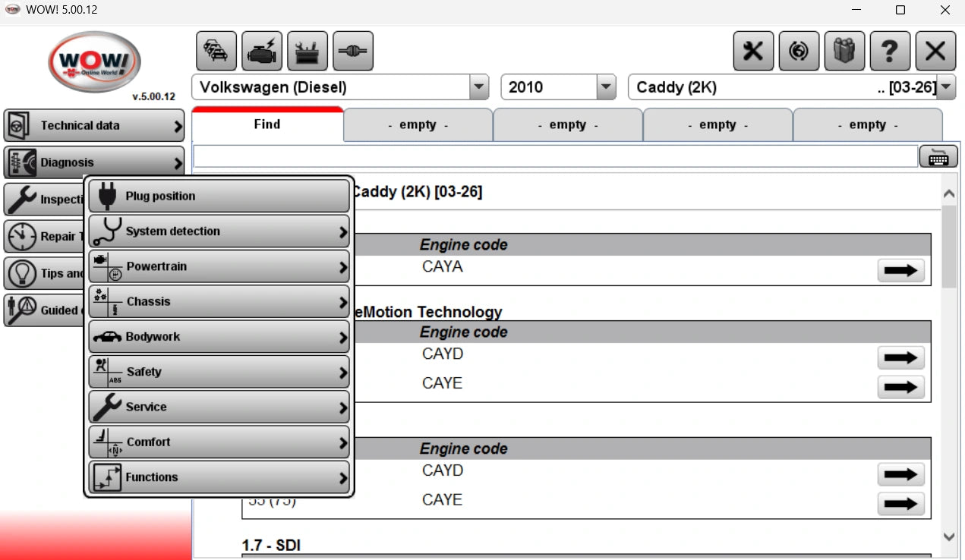Select the second empty tab

tap(568, 125)
